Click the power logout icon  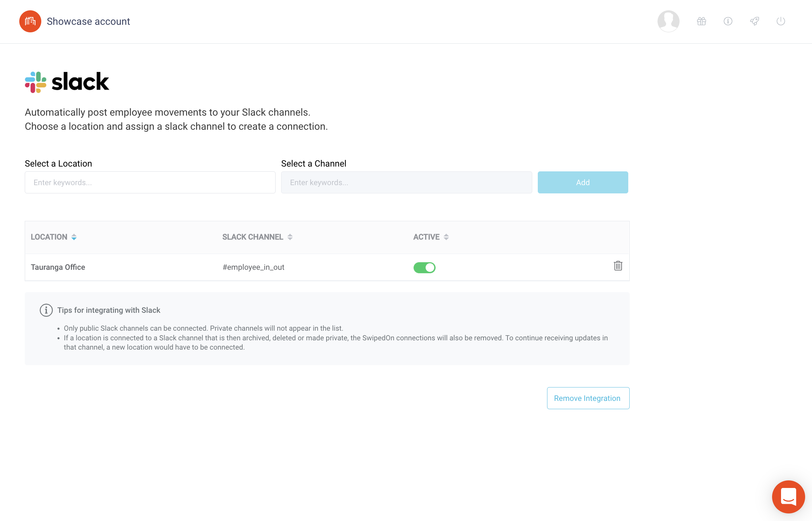[x=781, y=21]
